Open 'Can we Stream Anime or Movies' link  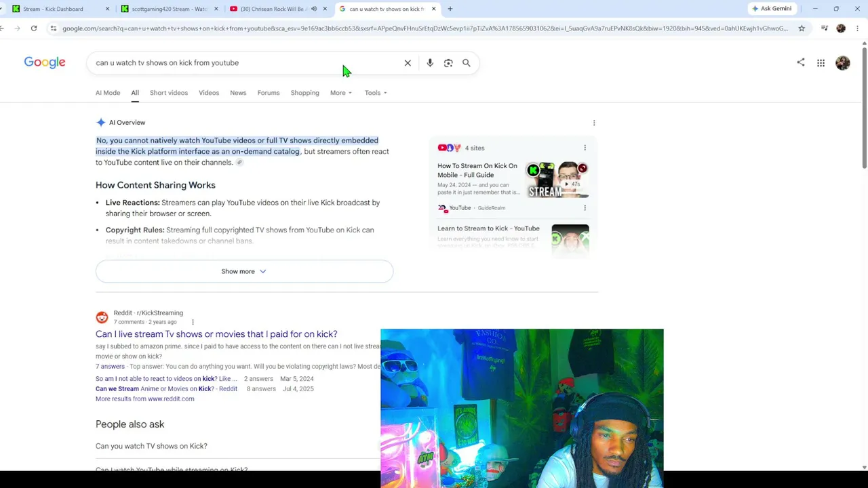(166, 389)
